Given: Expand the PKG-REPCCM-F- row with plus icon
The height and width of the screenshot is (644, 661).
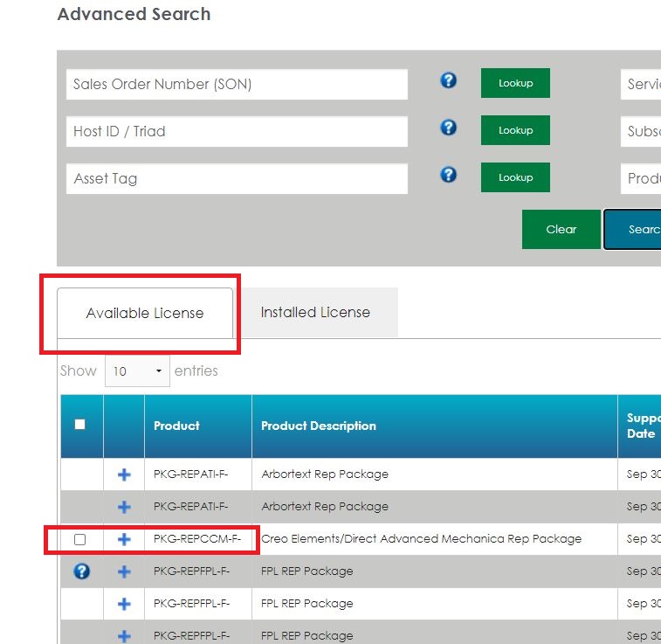Looking at the screenshot, I should point(124,539).
